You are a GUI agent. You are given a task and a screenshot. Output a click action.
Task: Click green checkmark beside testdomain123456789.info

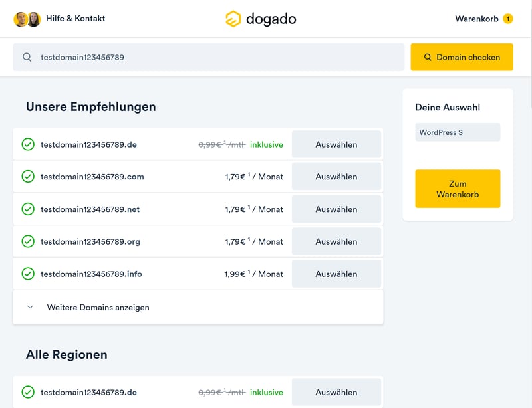coord(28,274)
